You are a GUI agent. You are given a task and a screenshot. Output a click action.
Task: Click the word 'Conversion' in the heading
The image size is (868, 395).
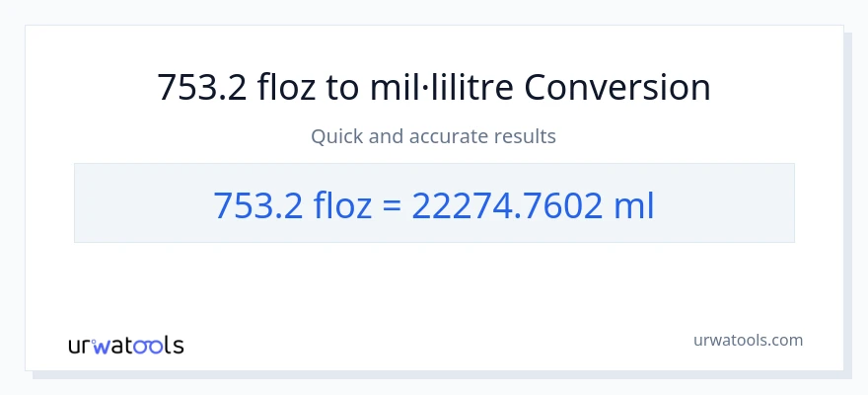[617, 88]
